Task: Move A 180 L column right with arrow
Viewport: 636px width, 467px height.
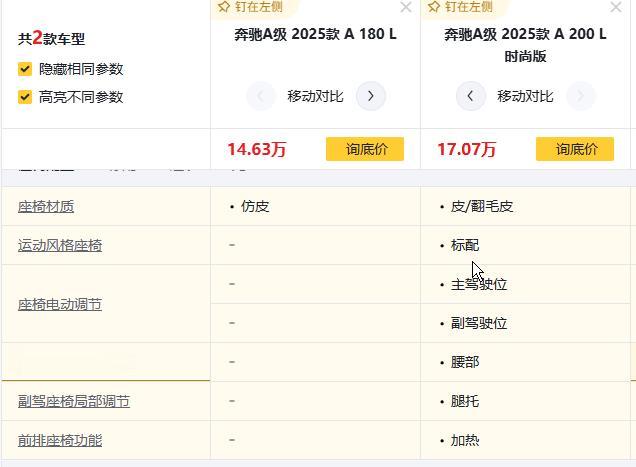Action: 371,96
